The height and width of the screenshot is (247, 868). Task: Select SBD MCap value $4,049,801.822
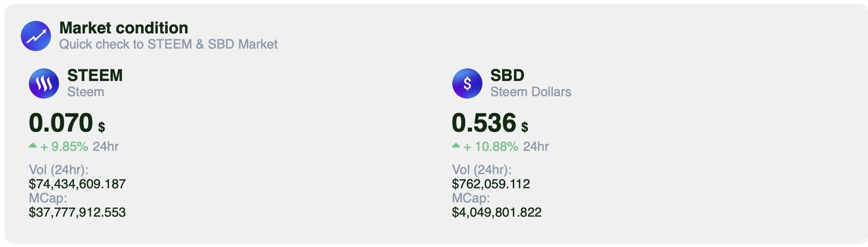(497, 212)
